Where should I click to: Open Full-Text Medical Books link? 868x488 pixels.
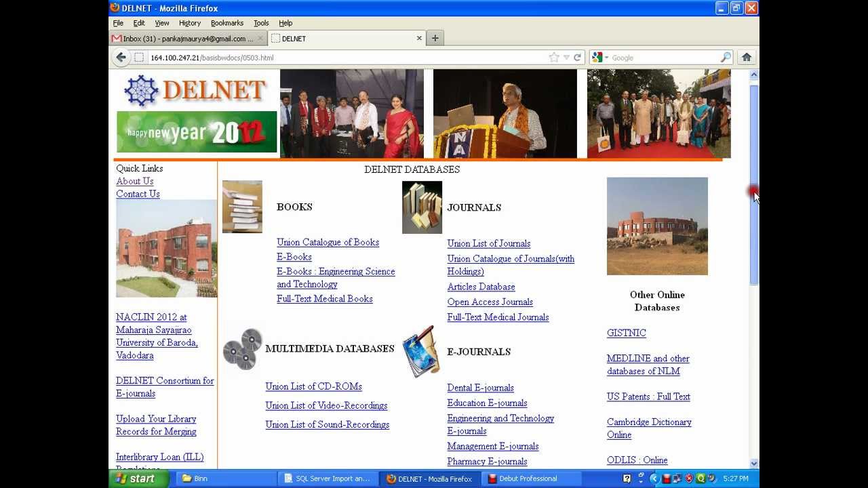(x=325, y=299)
